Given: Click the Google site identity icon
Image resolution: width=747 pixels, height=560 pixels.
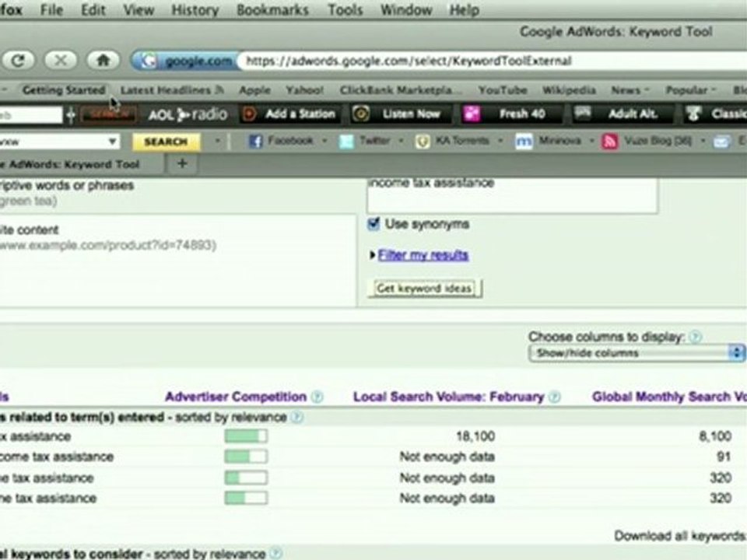Looking at the screenshot, I should click(x=148, y=61).
